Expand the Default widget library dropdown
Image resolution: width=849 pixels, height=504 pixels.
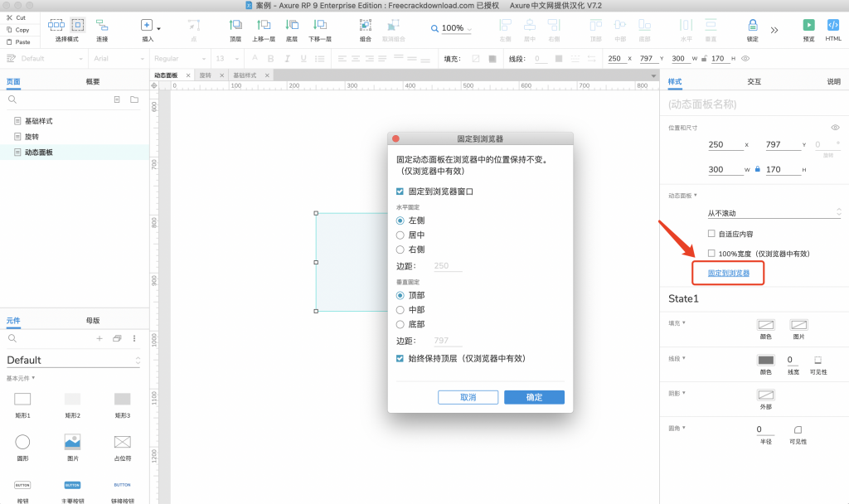point(73,361)
